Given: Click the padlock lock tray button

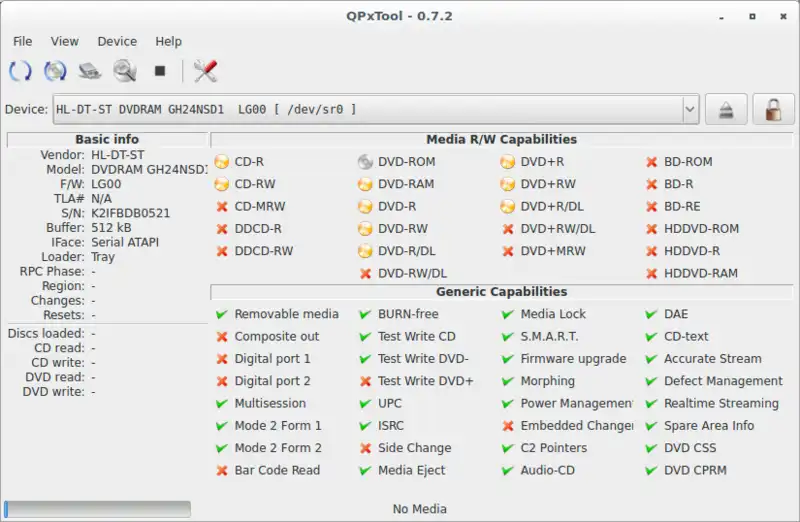Looking at the screenshot, I should (773, 109).
